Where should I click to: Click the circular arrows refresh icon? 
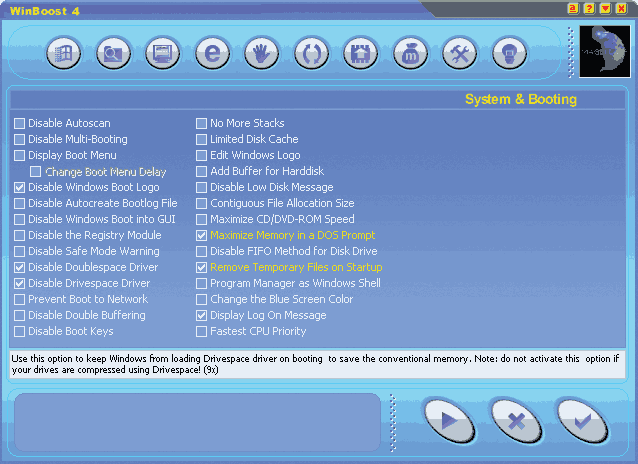click(312, 53)
